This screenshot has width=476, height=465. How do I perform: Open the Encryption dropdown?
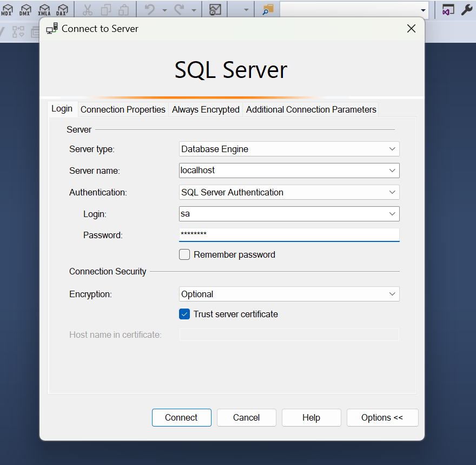(x=289, y=294)
